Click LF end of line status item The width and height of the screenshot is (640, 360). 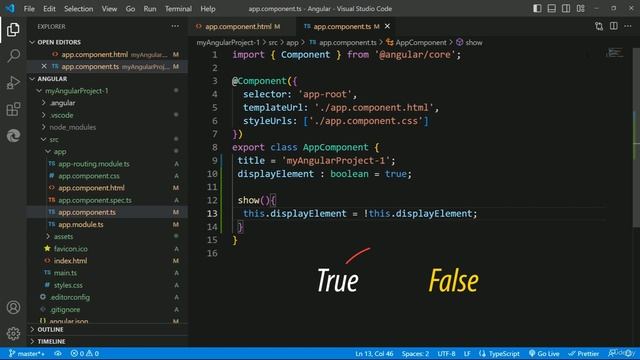[x=467, y=353]
